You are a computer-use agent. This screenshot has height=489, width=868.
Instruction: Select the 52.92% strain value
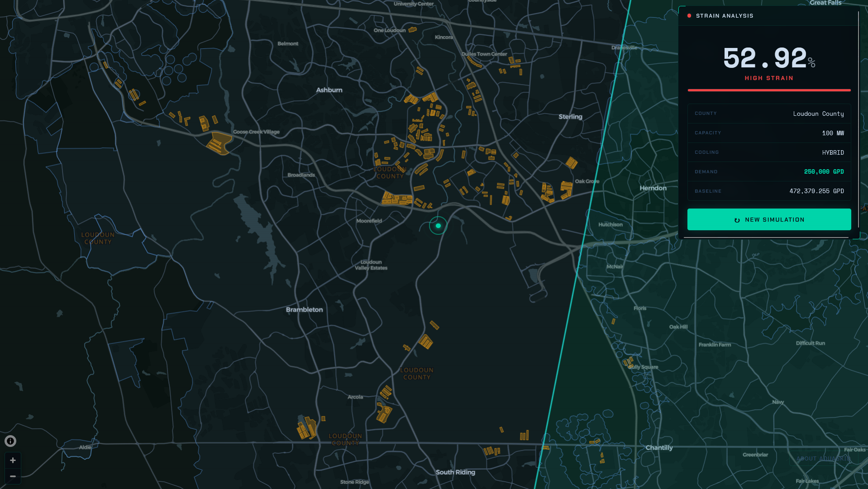pos(769,58)
